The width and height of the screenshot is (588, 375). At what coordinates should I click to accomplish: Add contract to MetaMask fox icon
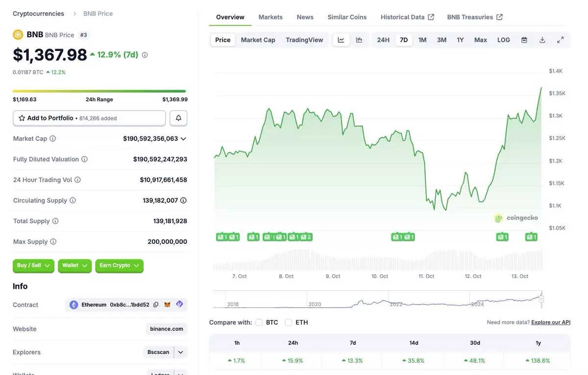tap(168, 305)
